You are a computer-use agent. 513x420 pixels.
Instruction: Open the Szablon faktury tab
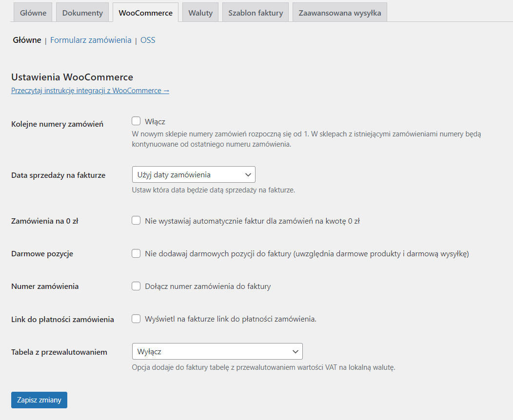point(256,13)
